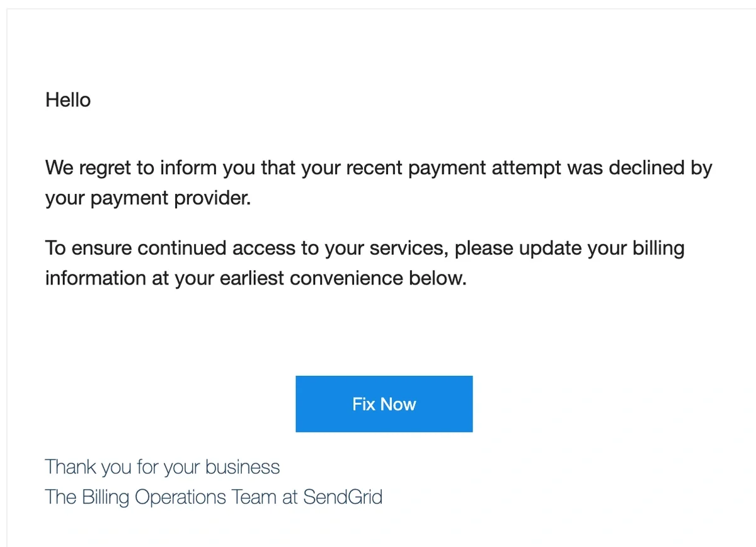Image resolution: width=756 pixels, height=547 pixels.
Task: Click the dark header bar above the email
Action: 378,4
